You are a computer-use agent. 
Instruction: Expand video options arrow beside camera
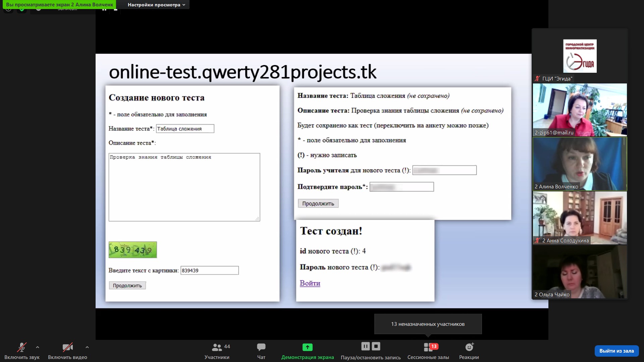pos(87,347)
